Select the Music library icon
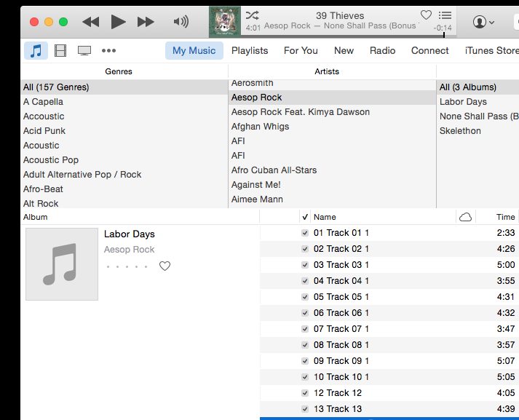Image resolution: width=519 pixels, height=420 pixels. coord(36,51)
